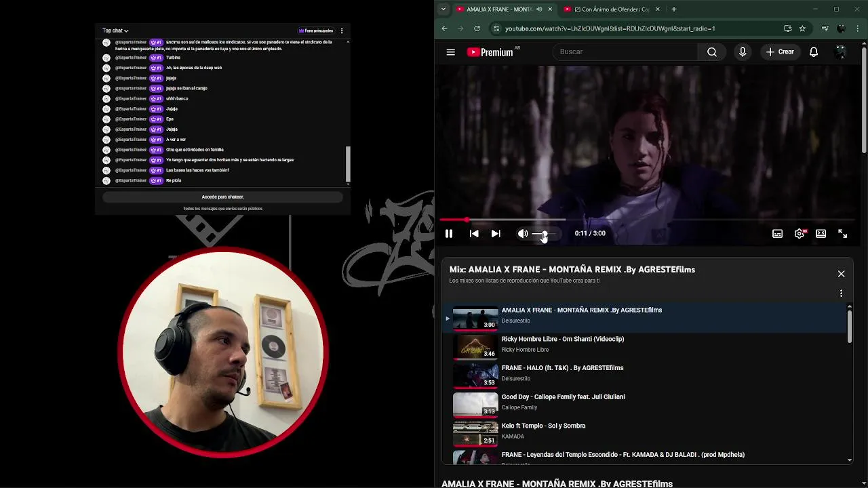Open browser media controls icon
Screen dimensions: 868x488
click(825, 28)
